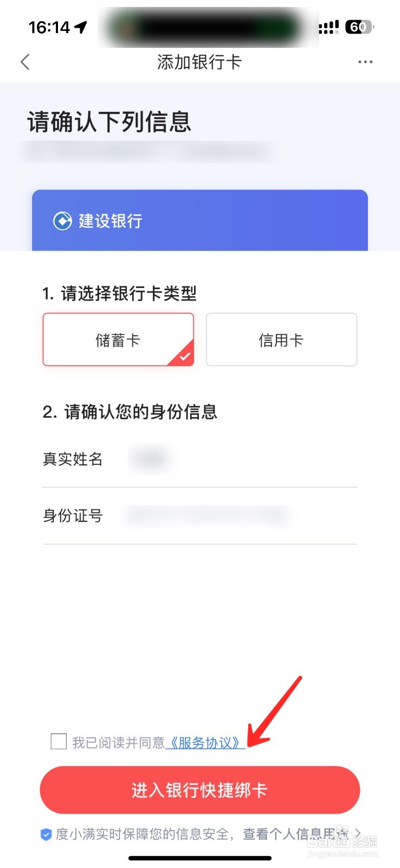Tap the 建设银行 bank name label
The height and width of the screenshot is (868, 400).
click(111, 221)
